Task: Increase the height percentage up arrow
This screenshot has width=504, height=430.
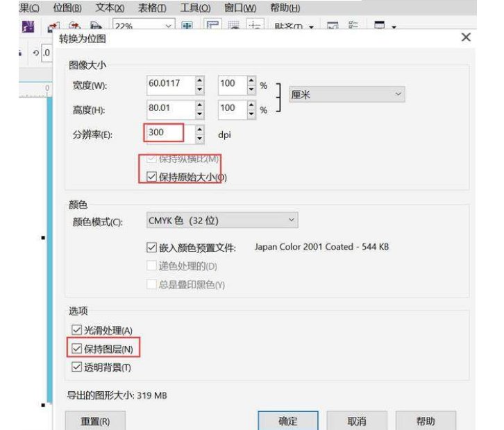Action: (251, 105)
